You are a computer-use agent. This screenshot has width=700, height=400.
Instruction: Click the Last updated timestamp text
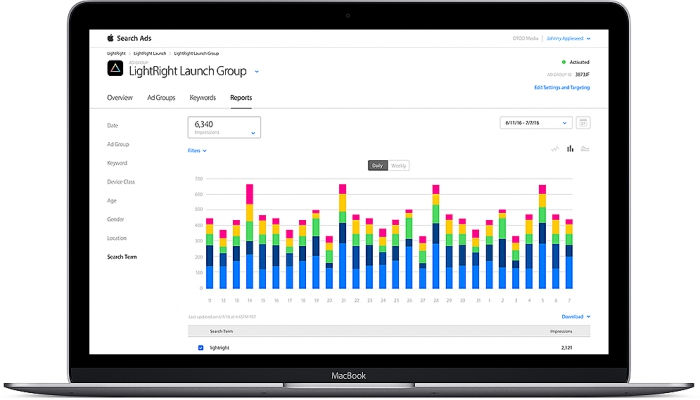(x=222, y=317)
